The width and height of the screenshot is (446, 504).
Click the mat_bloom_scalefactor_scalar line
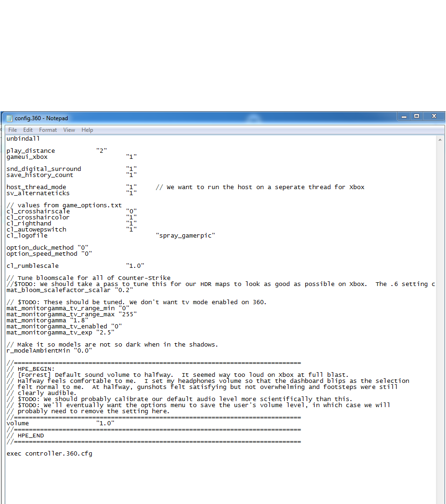coord(70,290)
